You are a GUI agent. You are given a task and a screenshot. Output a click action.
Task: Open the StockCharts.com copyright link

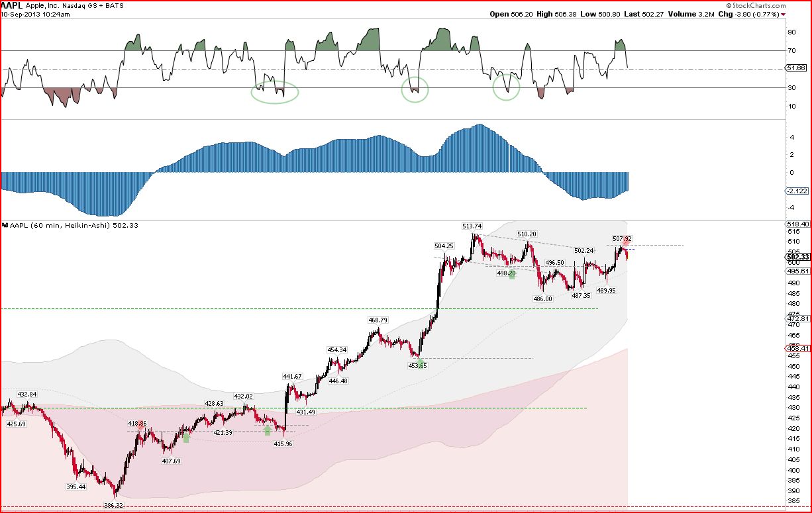pyautogui.click(x=756, y=5)
